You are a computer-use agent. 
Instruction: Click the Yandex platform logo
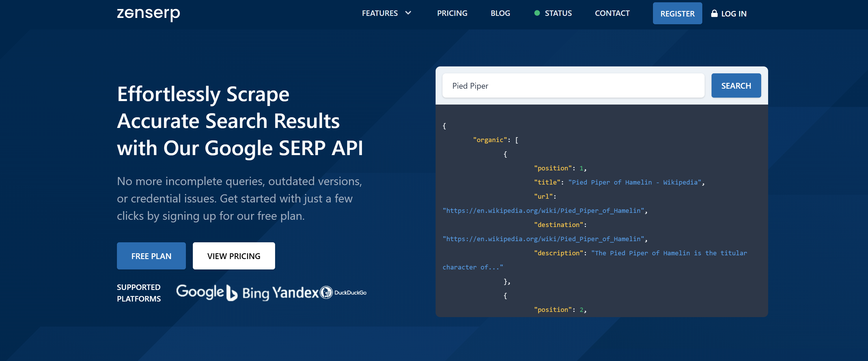(x=295, y=292)
